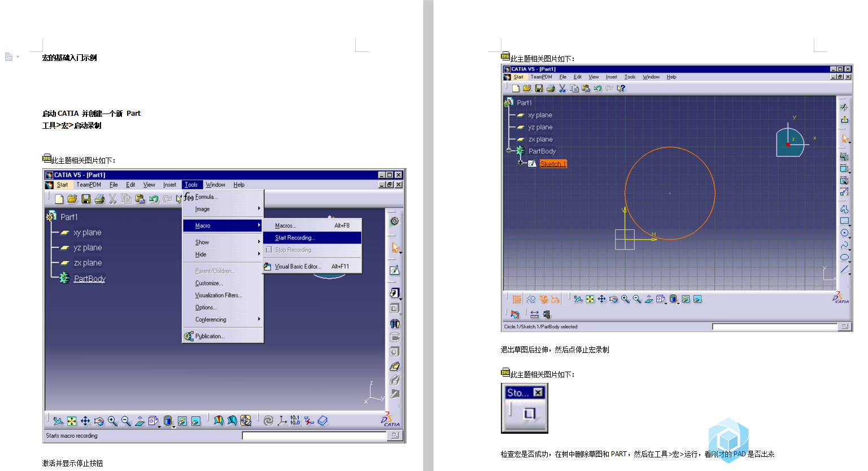Viewport: 868px width, 471px height.
Task: Click the axis system icon in menu screenshot
Action: pyautogui.click(x=282, y=421)
